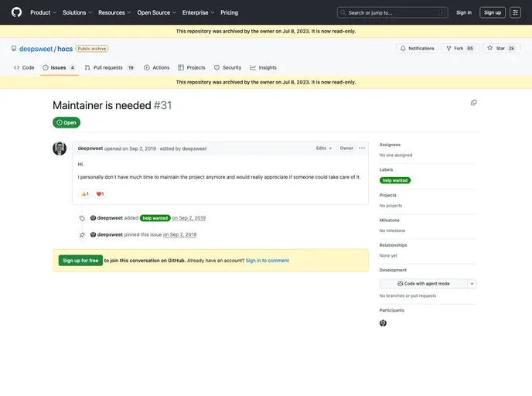This screenshot has width=532, height=396.
Task: Open the deepsweet owner link
Action: click(x=36, y=49)
